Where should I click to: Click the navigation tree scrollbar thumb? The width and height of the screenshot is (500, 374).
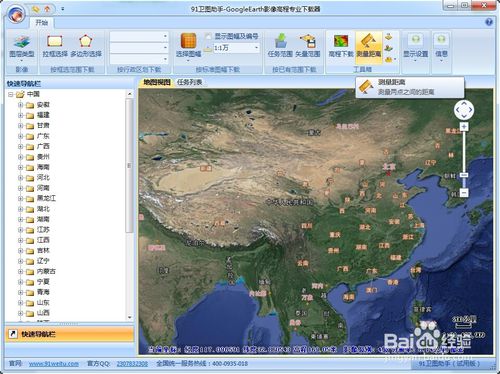click(129, 165)
